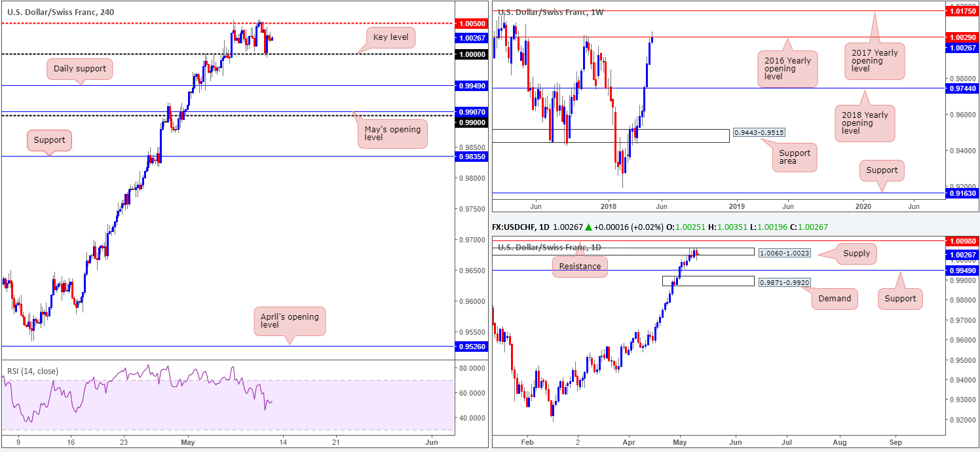Select the 'Demand' callout on daily chart
The image size is (980, 452).
835,299
